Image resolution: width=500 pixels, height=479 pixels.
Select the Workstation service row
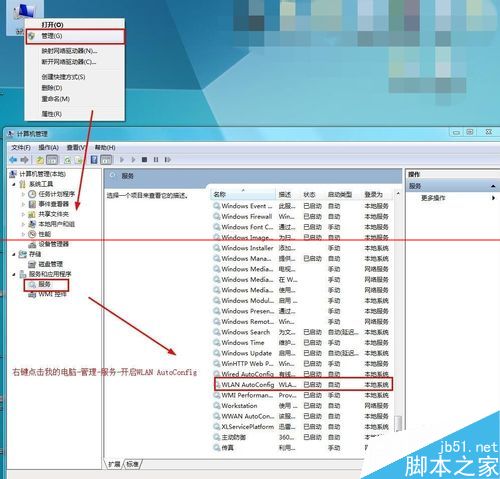tap(303, 406)
